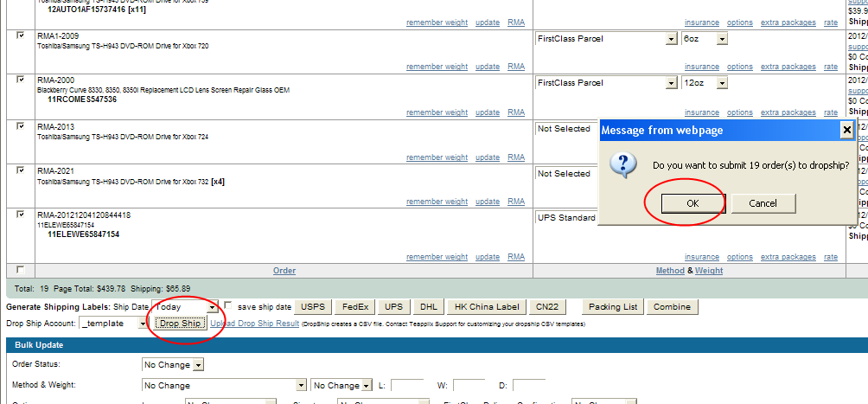Sort by the Weight column link
This screenshot has height=404, width=868.
709,271
